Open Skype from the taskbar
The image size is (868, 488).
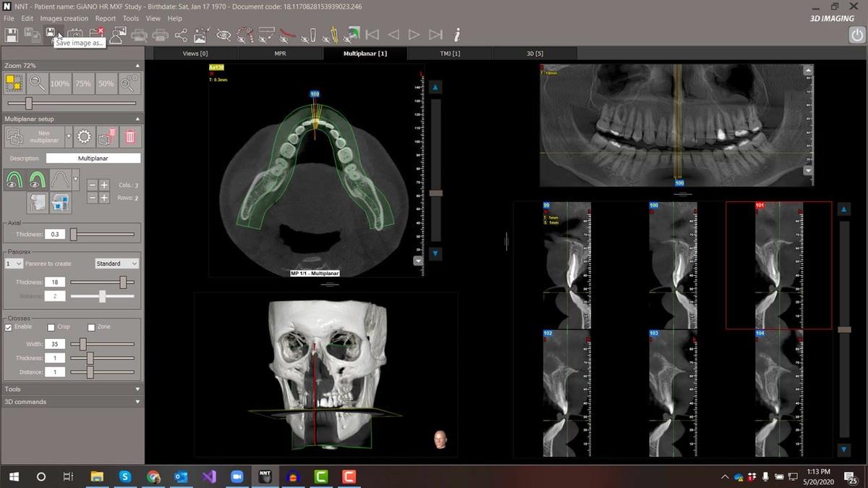click(x=125, y=476)
